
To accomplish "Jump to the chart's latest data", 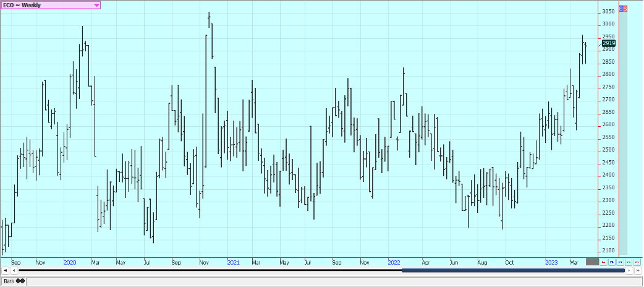I will click(638, 270).
